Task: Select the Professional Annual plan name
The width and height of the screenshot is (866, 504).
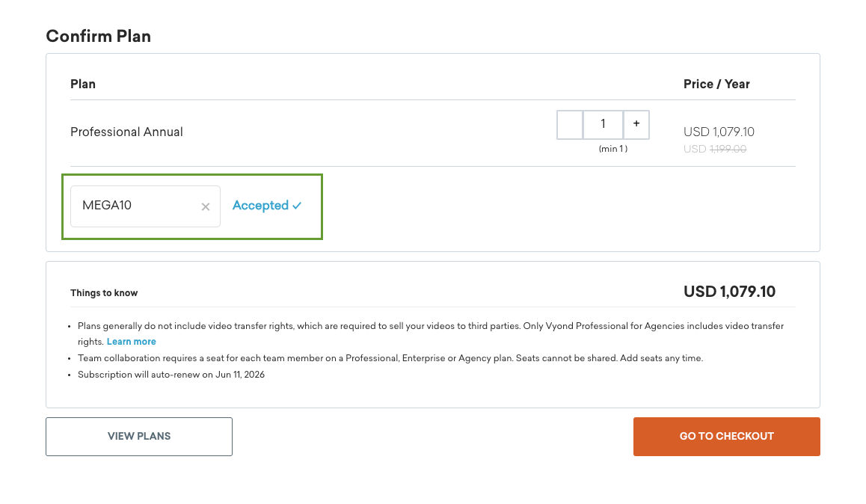Action: [126, 132]
